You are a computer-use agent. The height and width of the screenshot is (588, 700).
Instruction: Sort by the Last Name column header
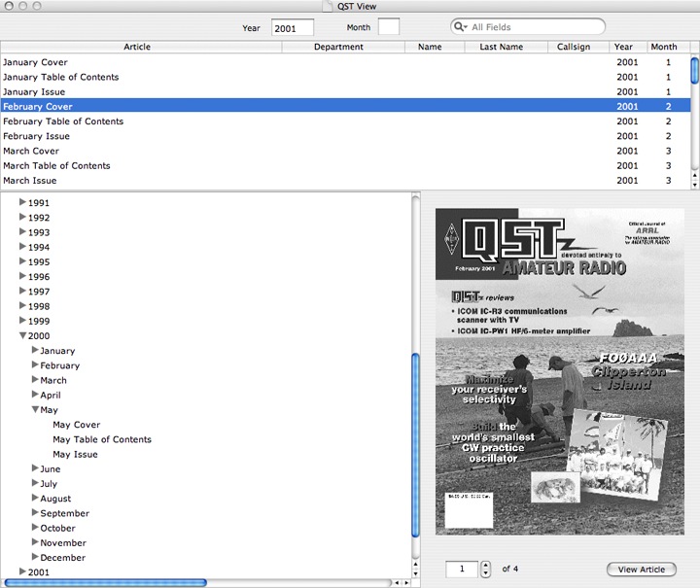pyautogui.click(x=506, y=47)
